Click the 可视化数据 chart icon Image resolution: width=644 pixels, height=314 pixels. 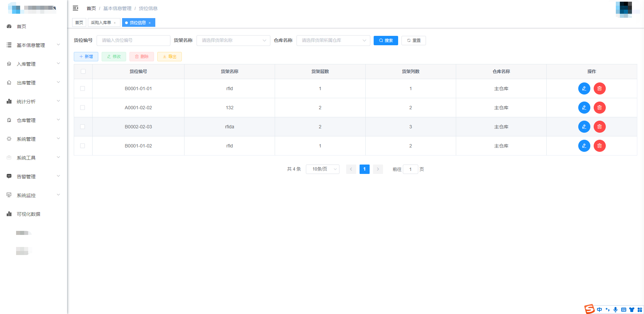(9, 214)
